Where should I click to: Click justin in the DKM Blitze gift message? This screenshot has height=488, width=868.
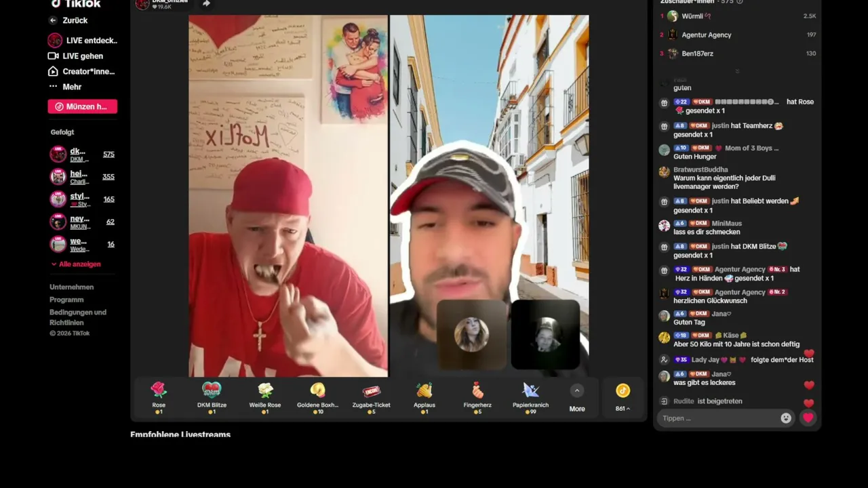coord(720,246)
